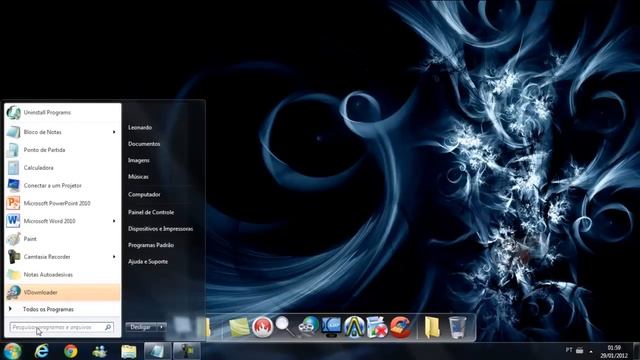The image size is (640, 360).
Task: Open the uninstall red-X dock icon
Action: 377,327
